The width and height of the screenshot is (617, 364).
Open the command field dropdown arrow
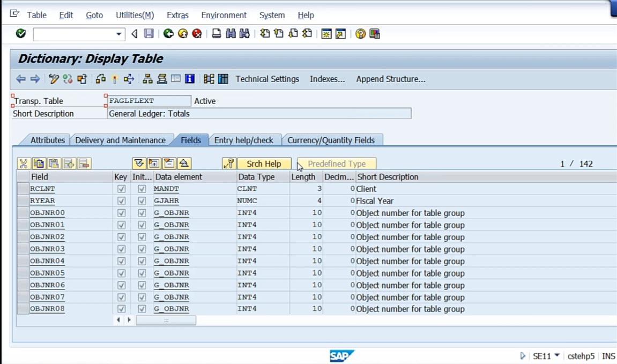tap(118, 34)
